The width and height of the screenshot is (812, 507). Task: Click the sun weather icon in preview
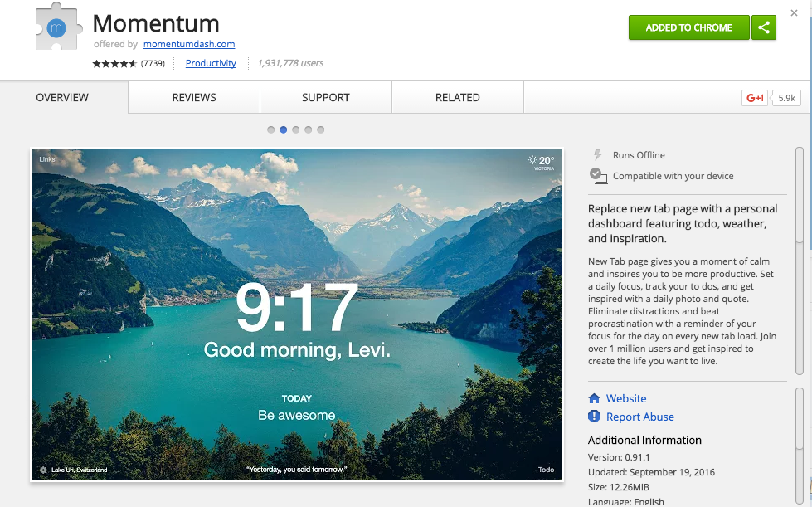point(532,160)
